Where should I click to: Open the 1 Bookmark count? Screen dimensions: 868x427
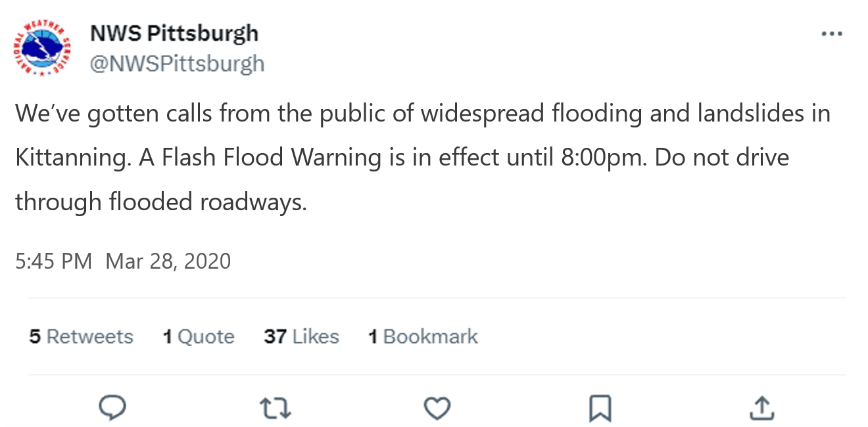[x=423, y=336]
